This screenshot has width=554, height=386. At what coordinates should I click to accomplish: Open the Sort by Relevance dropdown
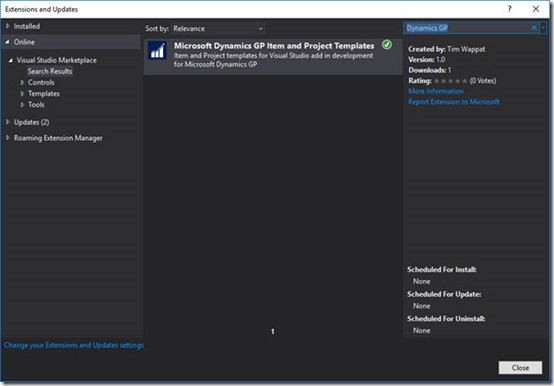pos(218,29)
